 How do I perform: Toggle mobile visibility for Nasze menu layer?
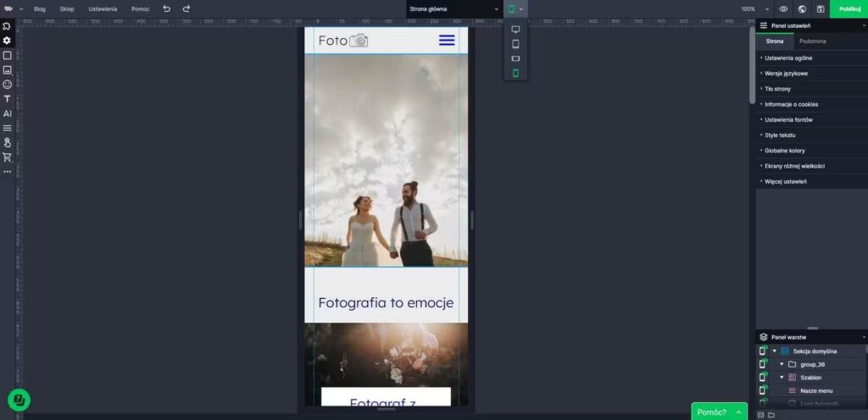[763, 390]
